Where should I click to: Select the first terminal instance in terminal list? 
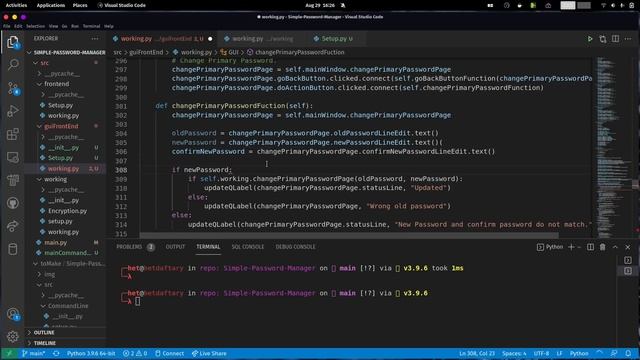coord(628,260)
